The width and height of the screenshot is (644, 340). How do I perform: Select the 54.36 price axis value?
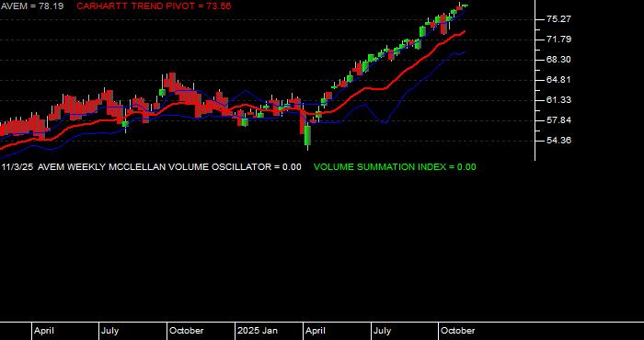559,141
